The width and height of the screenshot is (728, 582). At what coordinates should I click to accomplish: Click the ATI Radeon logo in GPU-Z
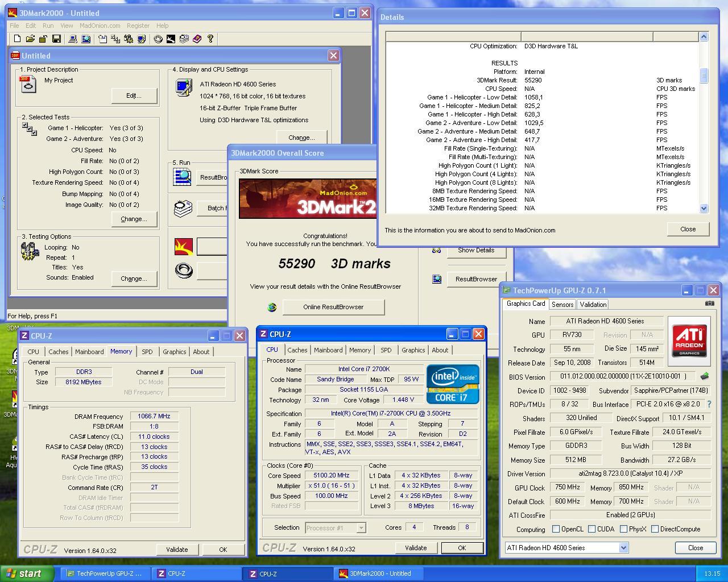point(689,340)
